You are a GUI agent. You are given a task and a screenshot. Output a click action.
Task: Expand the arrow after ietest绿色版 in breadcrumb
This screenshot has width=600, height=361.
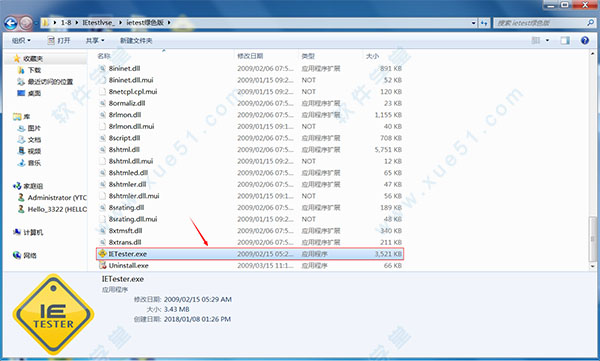(x=169, y=23)
